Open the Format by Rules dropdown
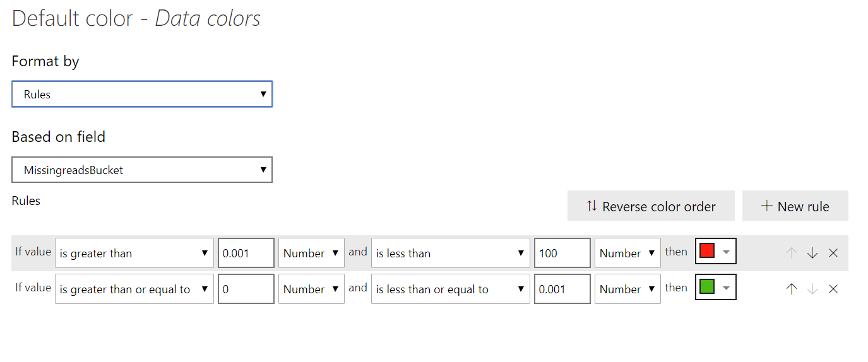The width and height of the screenshot is (868, 362). coord(142,94)
